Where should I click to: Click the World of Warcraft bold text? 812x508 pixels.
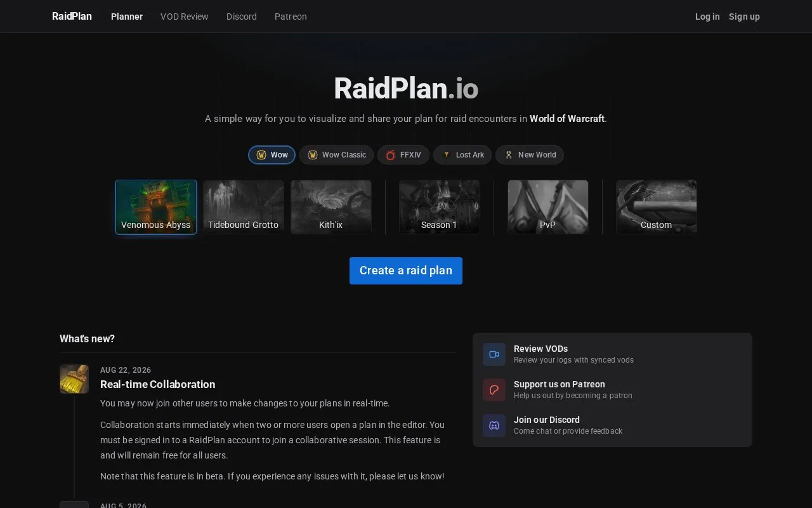click(567, 119)
